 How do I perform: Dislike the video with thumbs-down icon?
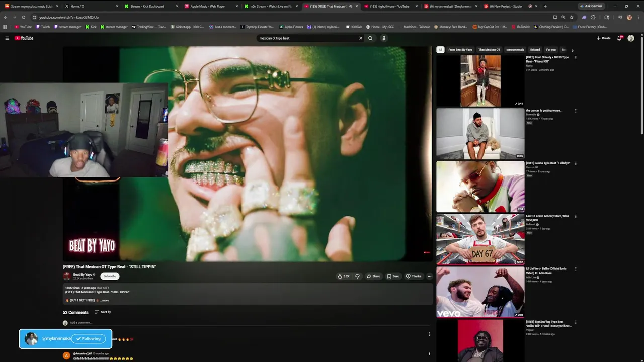point(358,276)
